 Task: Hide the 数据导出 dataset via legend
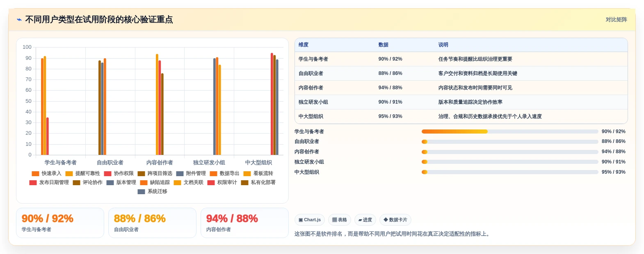point(224,174)
